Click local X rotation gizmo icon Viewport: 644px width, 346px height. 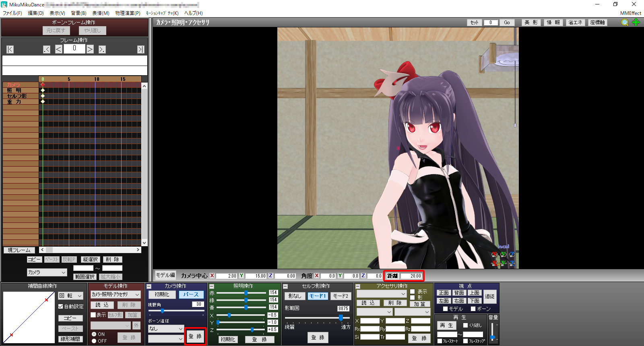(495, 254)
